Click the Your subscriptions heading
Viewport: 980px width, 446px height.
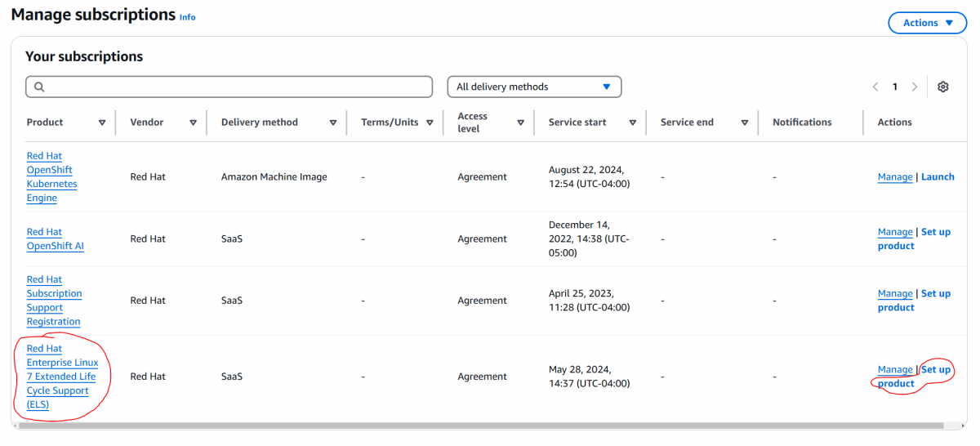pos(84,56)
